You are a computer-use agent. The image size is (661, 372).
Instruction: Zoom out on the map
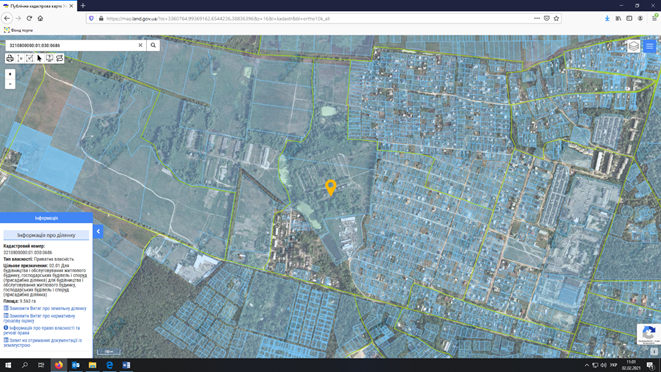pyautogui.click(x=10, y=84)
